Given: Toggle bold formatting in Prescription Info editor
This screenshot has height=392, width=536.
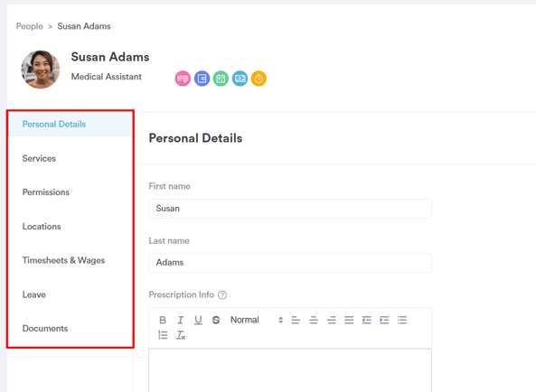Looking at the screenshot, I should (x=163, y=320).
